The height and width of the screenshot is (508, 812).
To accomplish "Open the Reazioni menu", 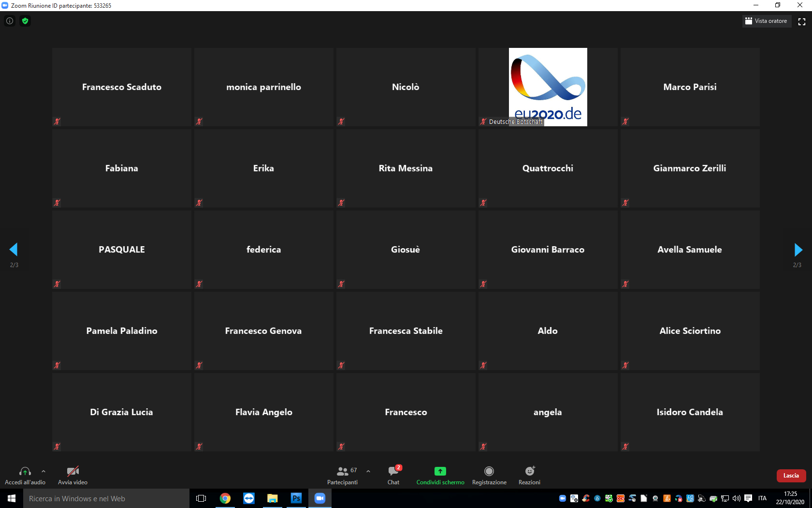I will (x=530, y=476).
